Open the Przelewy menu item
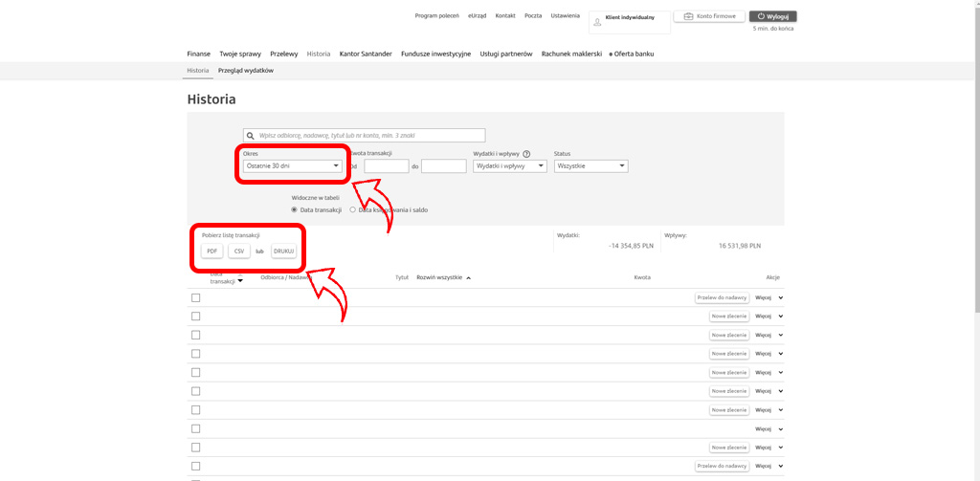The width and height of the screenshot is (980, 481). point(284,55)
